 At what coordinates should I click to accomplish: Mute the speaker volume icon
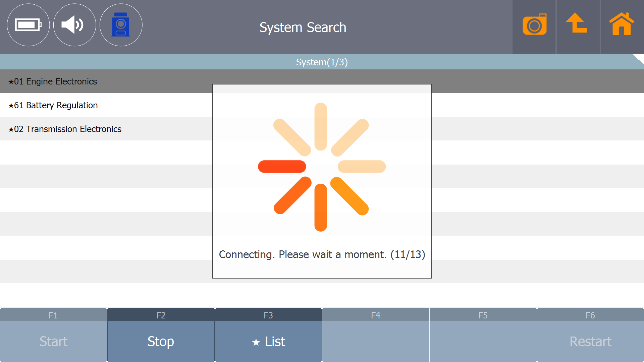(74, 25)
